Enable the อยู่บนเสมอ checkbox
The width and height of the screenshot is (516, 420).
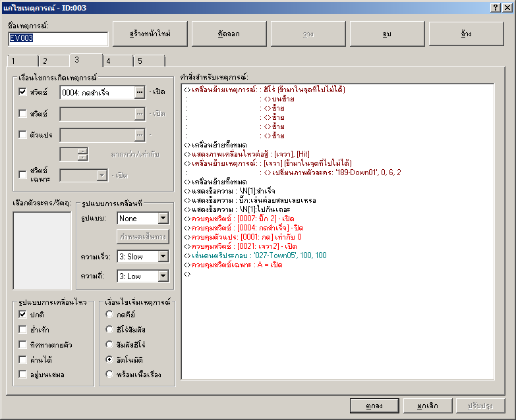22,375
